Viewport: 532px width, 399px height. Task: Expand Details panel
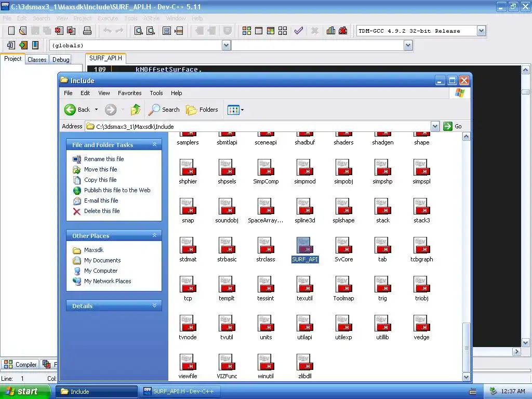point(154,305)
